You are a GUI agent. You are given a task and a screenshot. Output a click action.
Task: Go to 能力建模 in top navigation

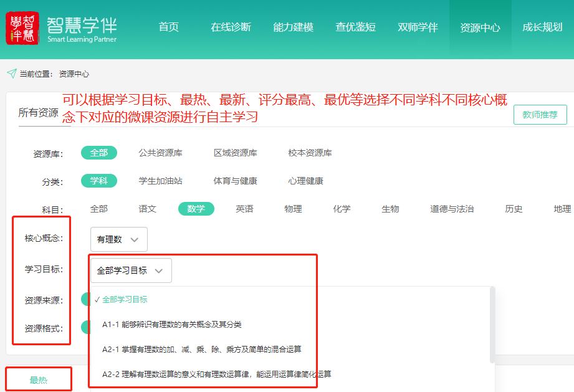pyautogui.click(x=293, y=27)
